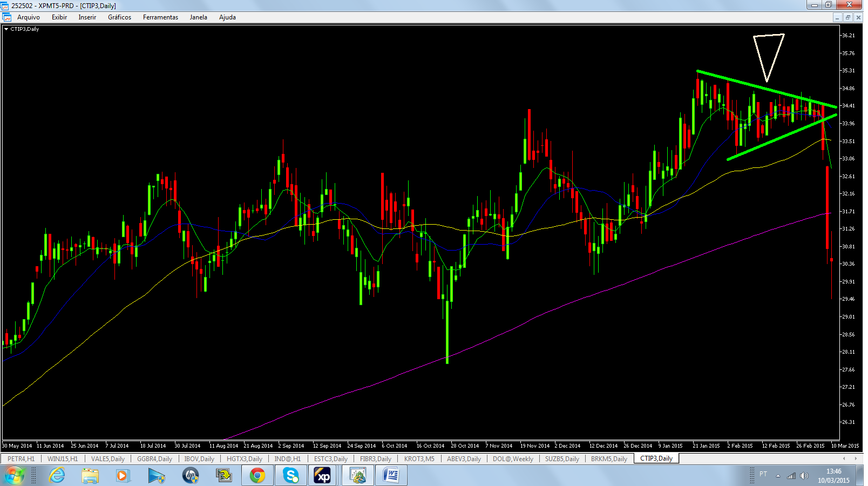
Task: Switch to the VALE5,Daily chart tab
Action: (108, 458)
